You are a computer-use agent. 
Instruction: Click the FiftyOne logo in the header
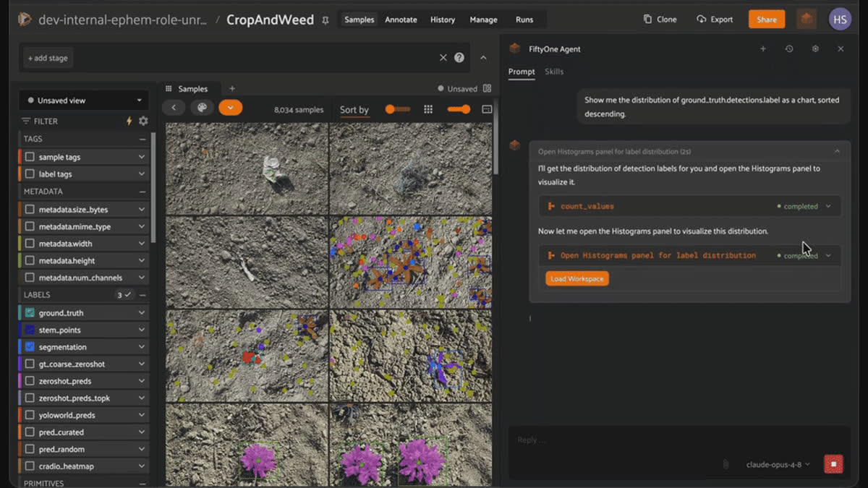click(x=25, y=20)
